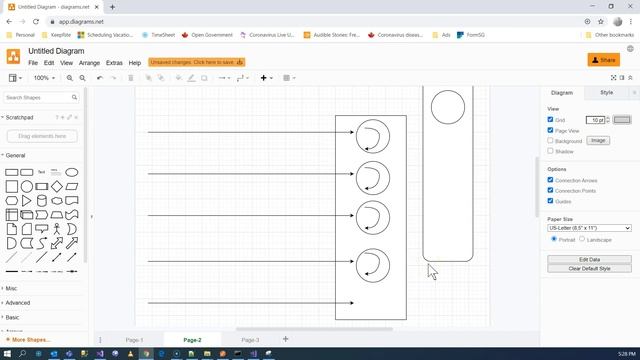640x360 pixels.
Task: Zoom in using the magnifier-plus toolbar icon
Action: (70, 78)
